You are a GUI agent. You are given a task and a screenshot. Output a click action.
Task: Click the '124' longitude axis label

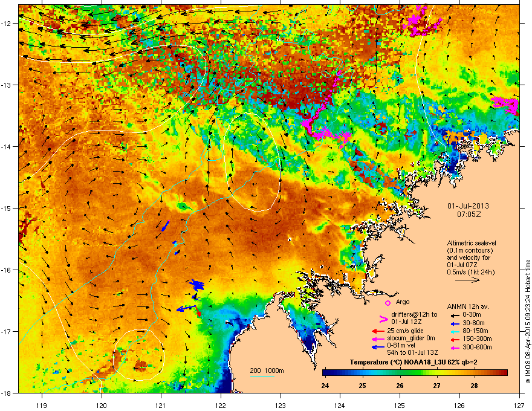[x=340, y=405]
